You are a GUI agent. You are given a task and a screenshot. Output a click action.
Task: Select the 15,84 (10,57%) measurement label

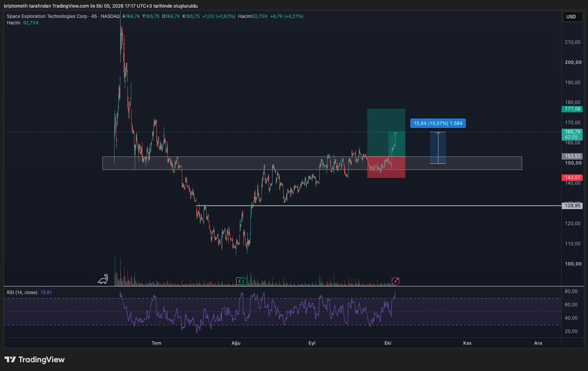point(439,124)
